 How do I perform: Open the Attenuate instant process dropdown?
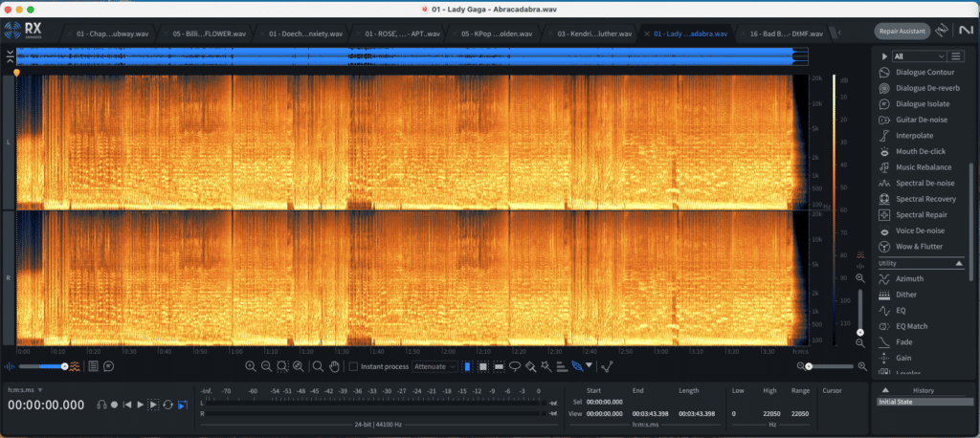(x=435, y=367)
